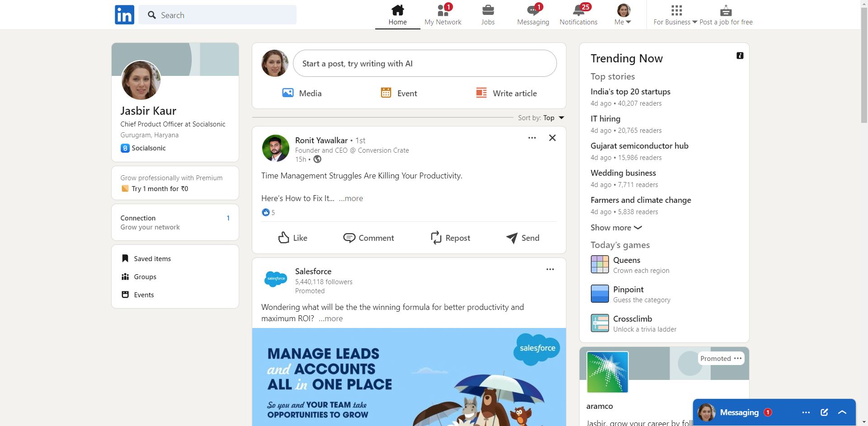View the reactions count on Ronit's post
The image size is (868, 426).
click(269, 212)
